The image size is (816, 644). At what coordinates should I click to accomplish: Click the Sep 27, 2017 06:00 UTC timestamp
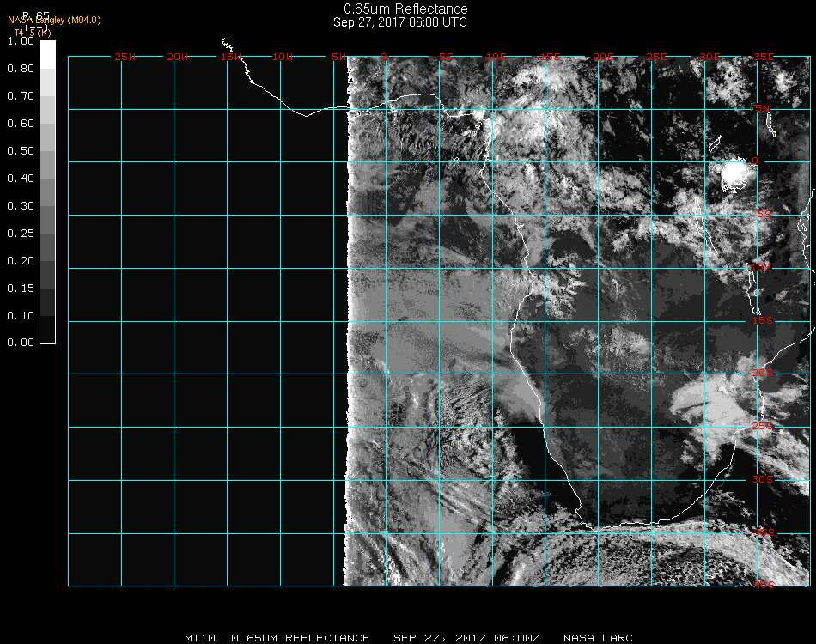click(x=400, y=22)
